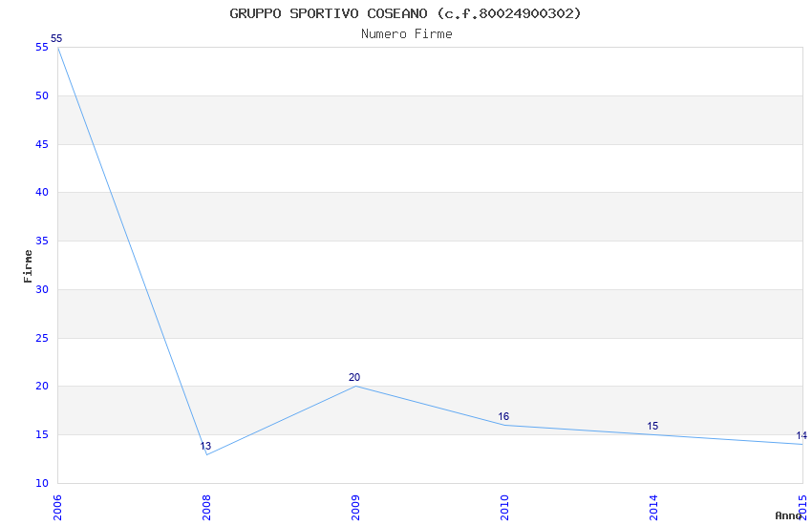Click the y-axis value 50
The width and height of the screenshot is (812, 525).
[x=42, y=95]
